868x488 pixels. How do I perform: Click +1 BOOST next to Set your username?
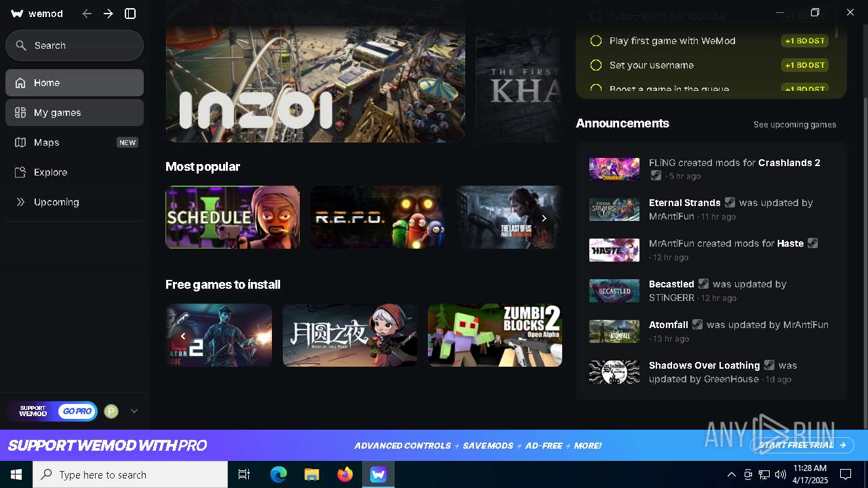(x=805, y=65)
